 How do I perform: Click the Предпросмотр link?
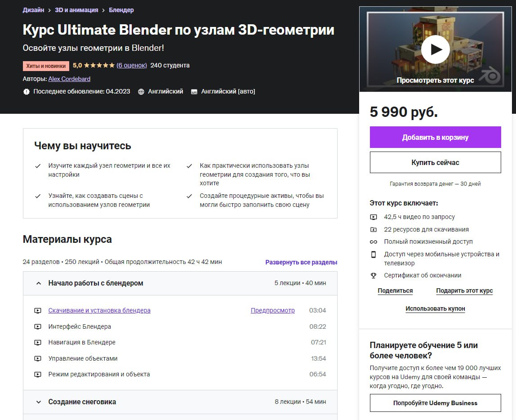point(272,310)
